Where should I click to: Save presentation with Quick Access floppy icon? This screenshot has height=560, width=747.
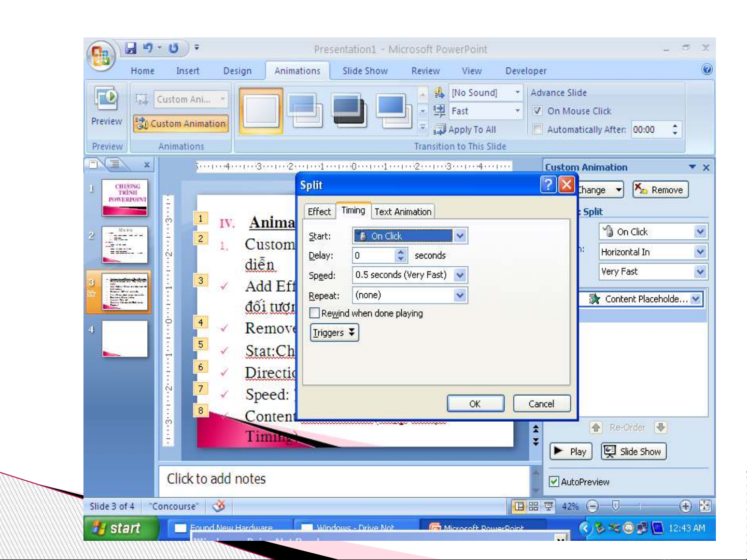click(x=131, y=48)
